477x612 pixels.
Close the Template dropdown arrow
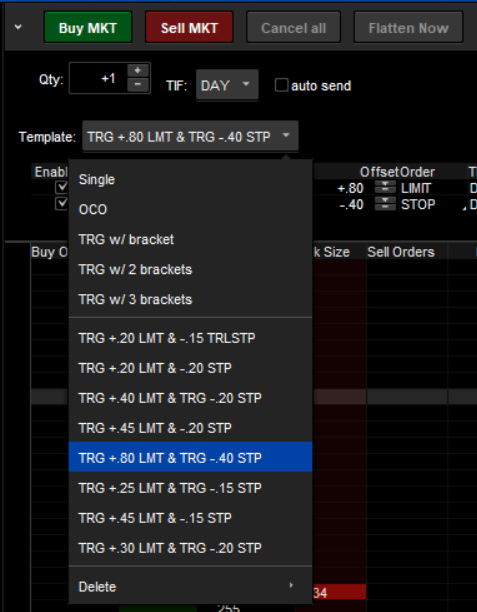[286, 136]
